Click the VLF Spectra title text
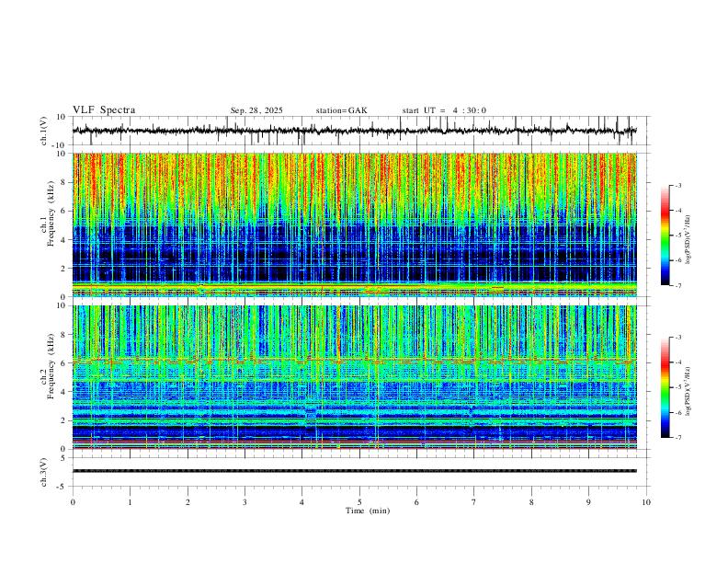This screenshot has height=563, width=728. click(104, 110)
